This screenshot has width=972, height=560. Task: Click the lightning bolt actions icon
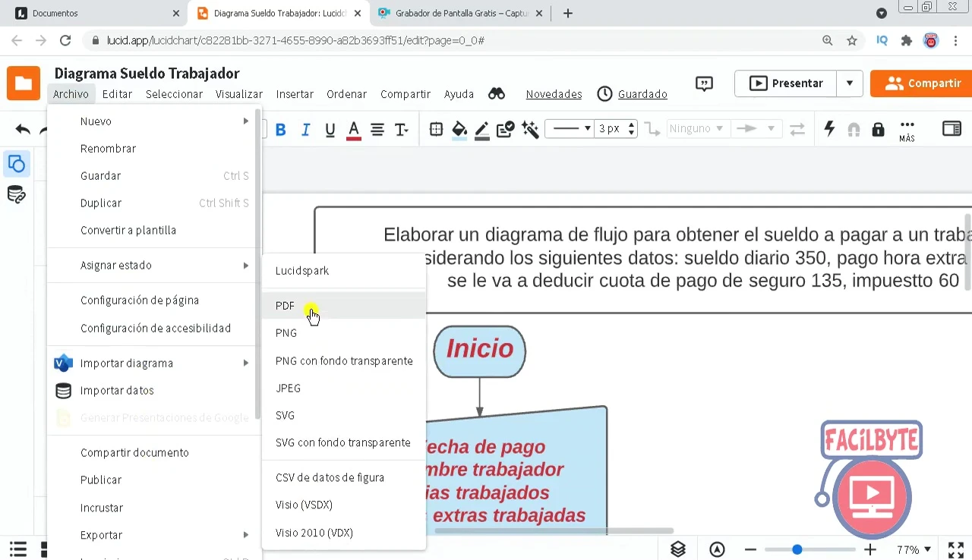pyautogui.click(x=830, y=129)
